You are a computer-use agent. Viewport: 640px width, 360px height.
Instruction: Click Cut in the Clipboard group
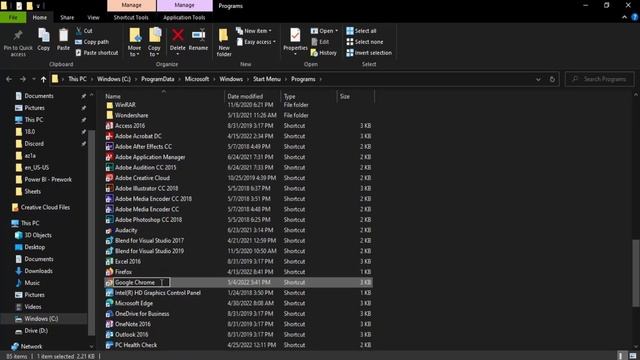click(84, 31)
